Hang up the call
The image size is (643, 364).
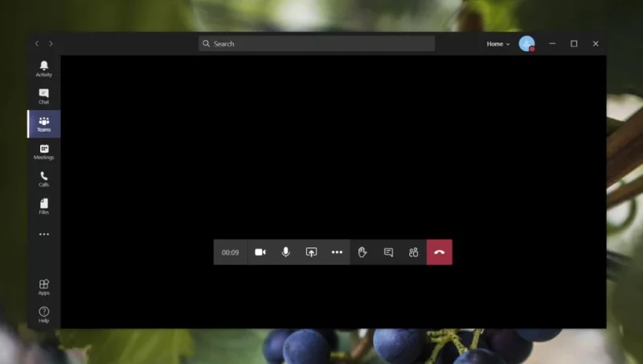tap(439, 252)
